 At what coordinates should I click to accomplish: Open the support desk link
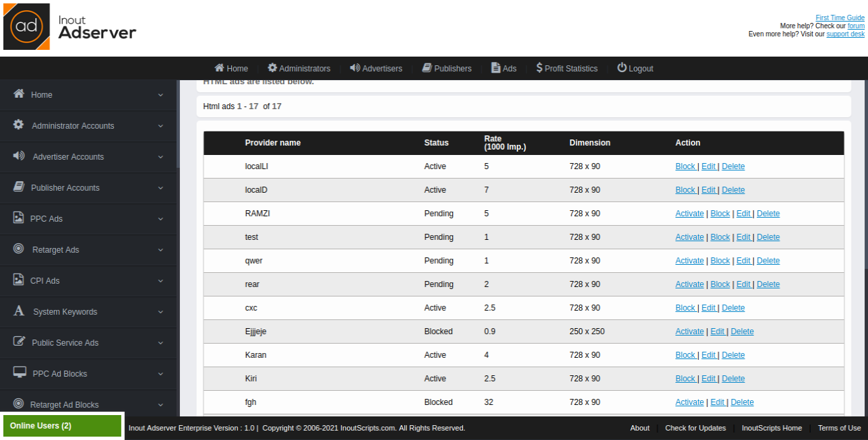tap(845, 34)
